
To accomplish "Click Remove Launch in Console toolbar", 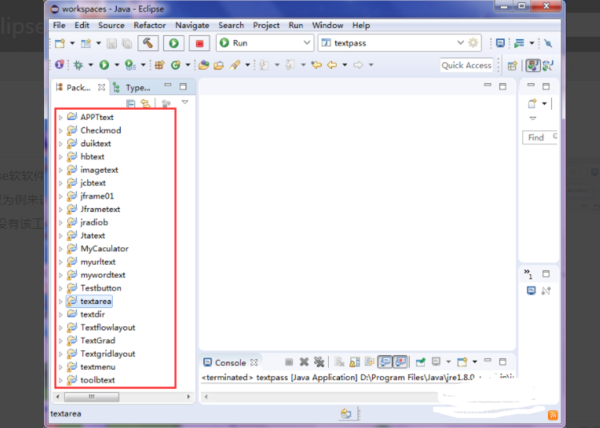I will click(304, 361).
